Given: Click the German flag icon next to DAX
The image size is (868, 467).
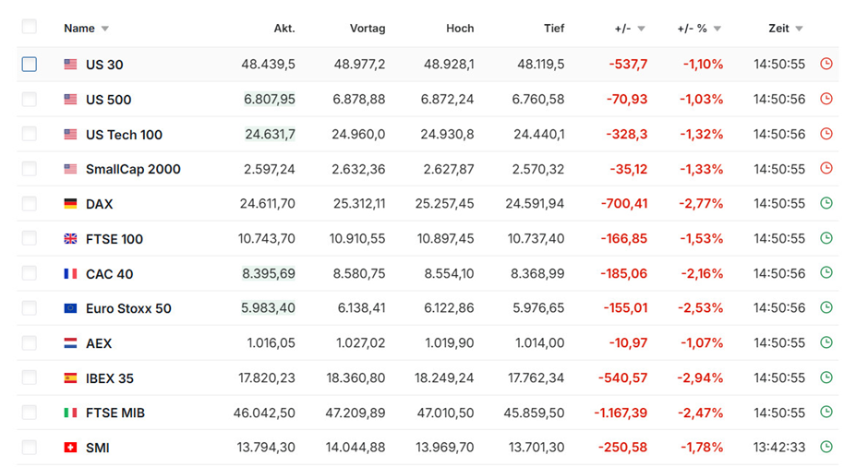Looking at the screenshot, I should pos(70,204).
